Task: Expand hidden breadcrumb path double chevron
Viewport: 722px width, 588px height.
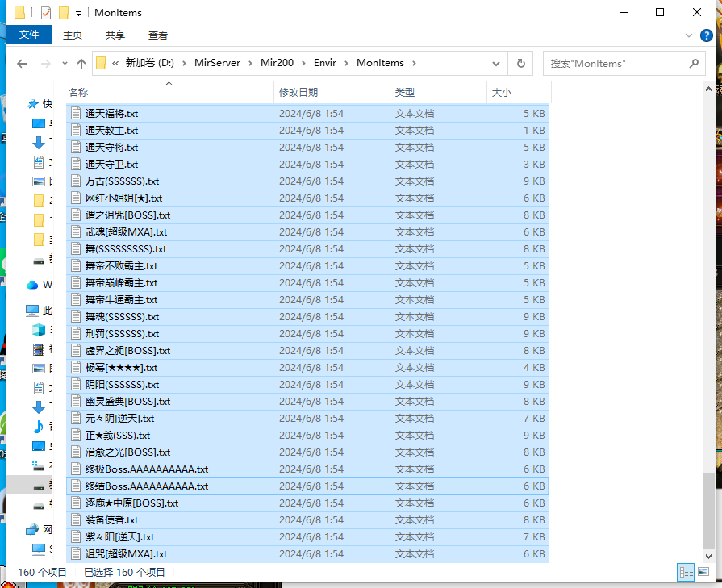Action: [x=115, y=63]
